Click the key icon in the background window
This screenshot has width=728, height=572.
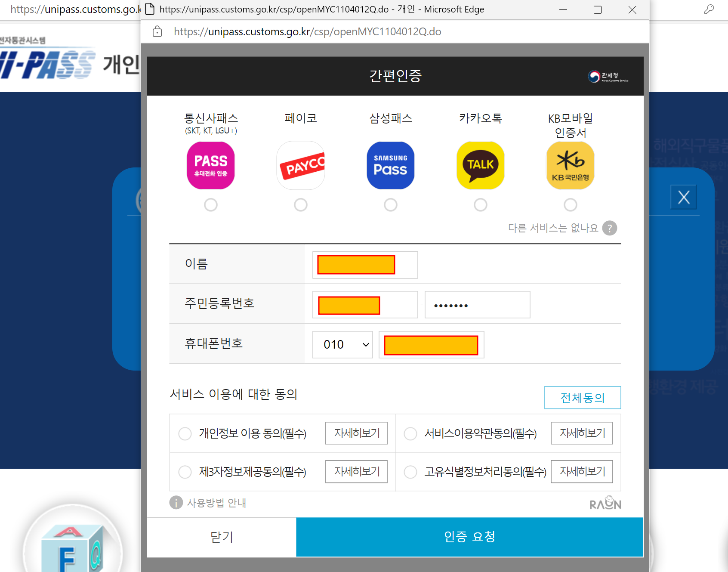(709, 9)
